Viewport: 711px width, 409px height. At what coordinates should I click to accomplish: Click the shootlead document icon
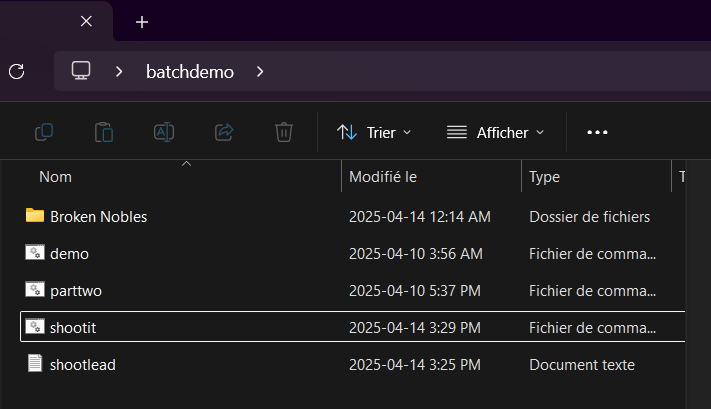pos(35,363)
